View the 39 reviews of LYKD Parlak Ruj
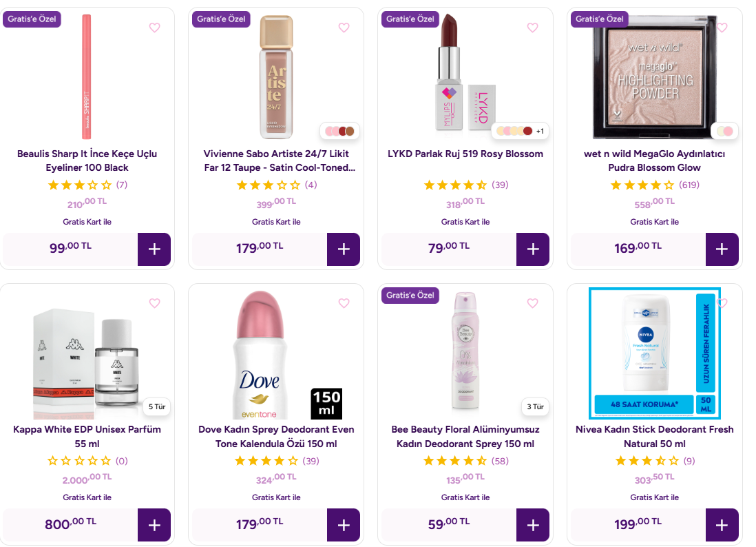Viewport: 756px width, 547px height. tap(500, 185)
